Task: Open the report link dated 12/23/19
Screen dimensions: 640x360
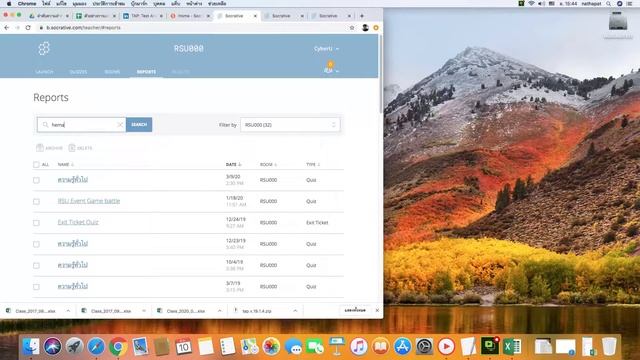Action: pos(73,244)
